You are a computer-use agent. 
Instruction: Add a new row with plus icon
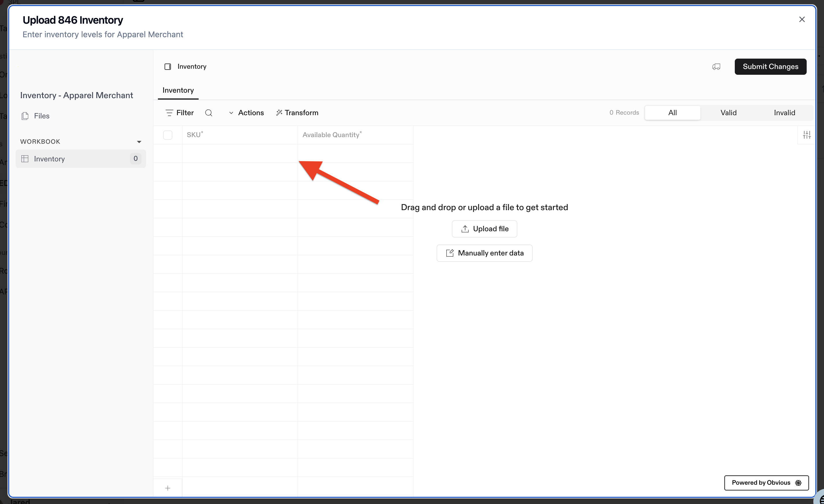[x=168, y=488]
